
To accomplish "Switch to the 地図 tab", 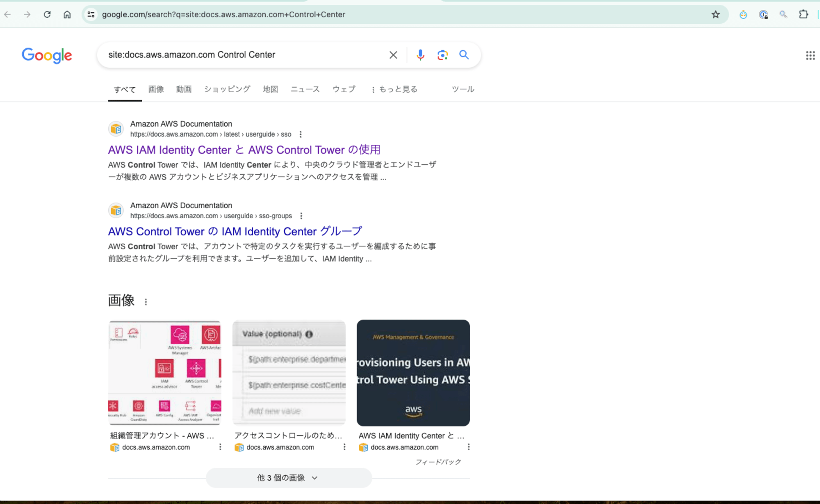I will point(270,89).
